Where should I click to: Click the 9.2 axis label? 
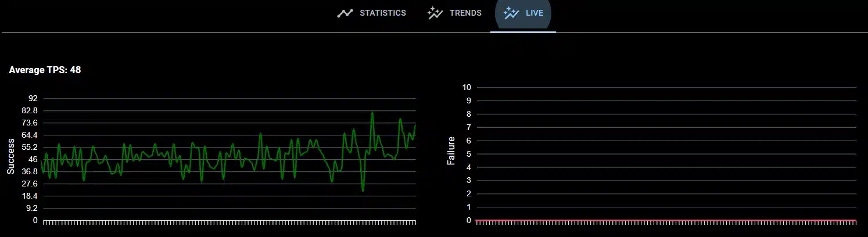[31, 208]
